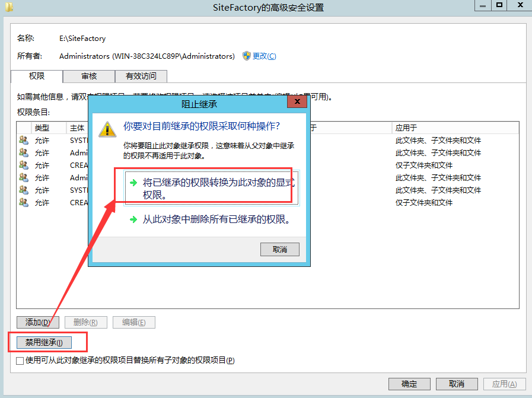Switch to the 有效访问 tab
The width and height of the screenshot is (532, 398).
click(141, 77)
